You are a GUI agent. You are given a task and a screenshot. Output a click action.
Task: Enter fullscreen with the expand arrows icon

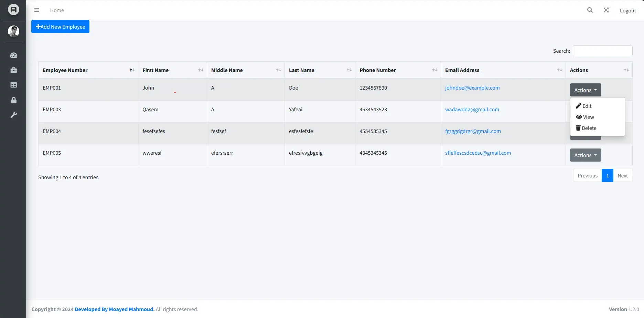(x=606, y=10)
